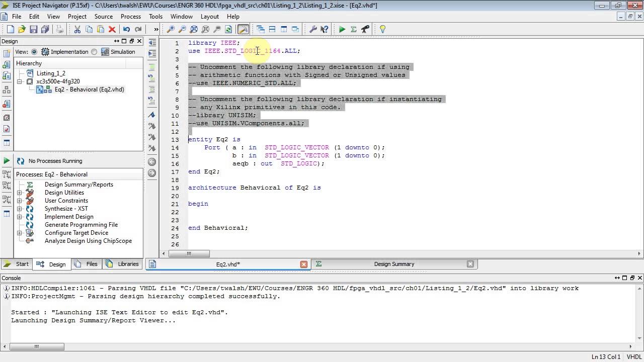Click the Print toolbar icon
Image resolution: width=644 pixels, height=362 pixels.
click(x=60, y=30)
